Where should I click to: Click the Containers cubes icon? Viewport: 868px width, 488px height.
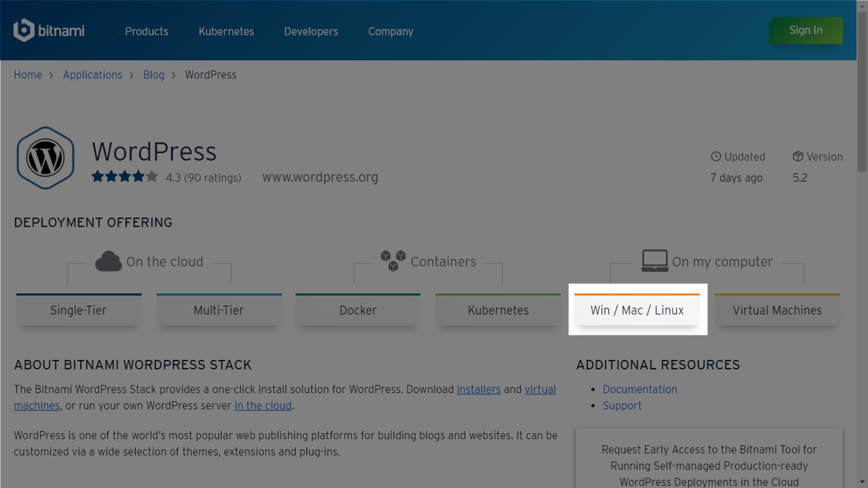pyautogui.click(x=393, y=260)
